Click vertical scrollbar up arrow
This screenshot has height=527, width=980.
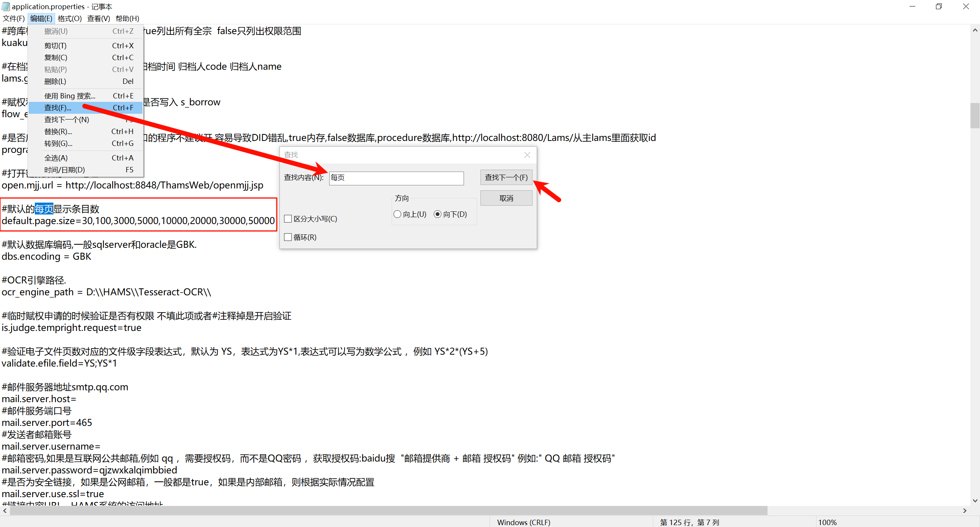coord(975,30)
